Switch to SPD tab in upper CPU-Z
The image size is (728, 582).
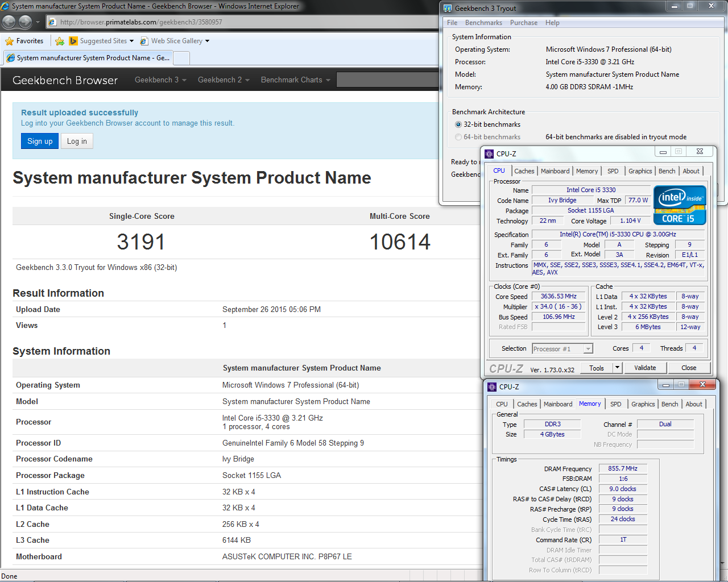tap(613, 171)
